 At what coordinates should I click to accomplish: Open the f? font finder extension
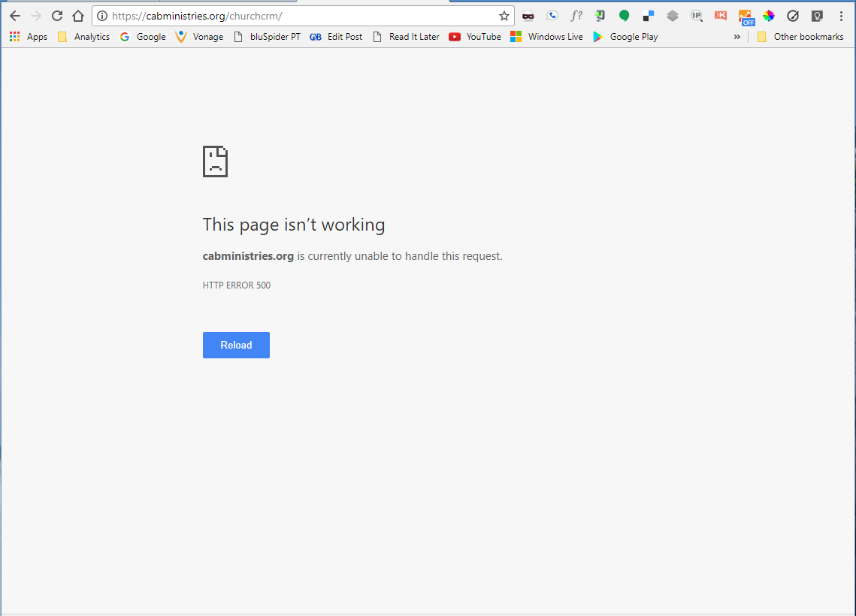576,16
